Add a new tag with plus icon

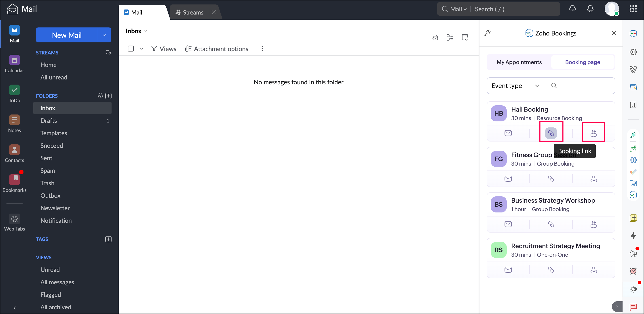click(108, 239)
